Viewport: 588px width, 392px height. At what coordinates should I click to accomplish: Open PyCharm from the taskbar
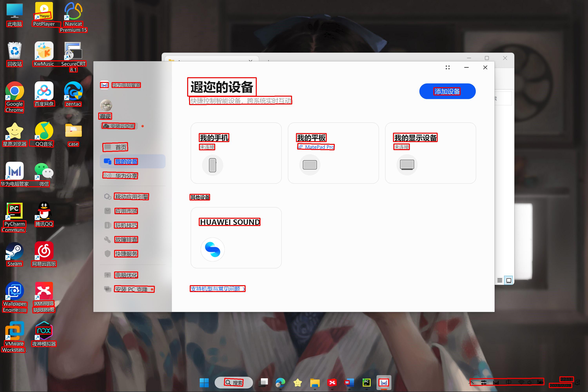coord(367,383)
